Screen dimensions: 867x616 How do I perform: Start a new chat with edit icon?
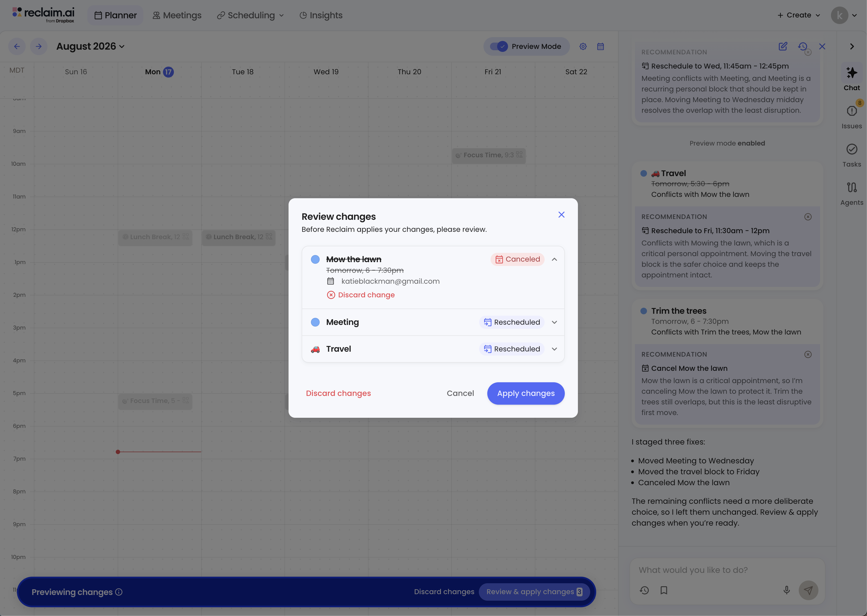point(783,46)
